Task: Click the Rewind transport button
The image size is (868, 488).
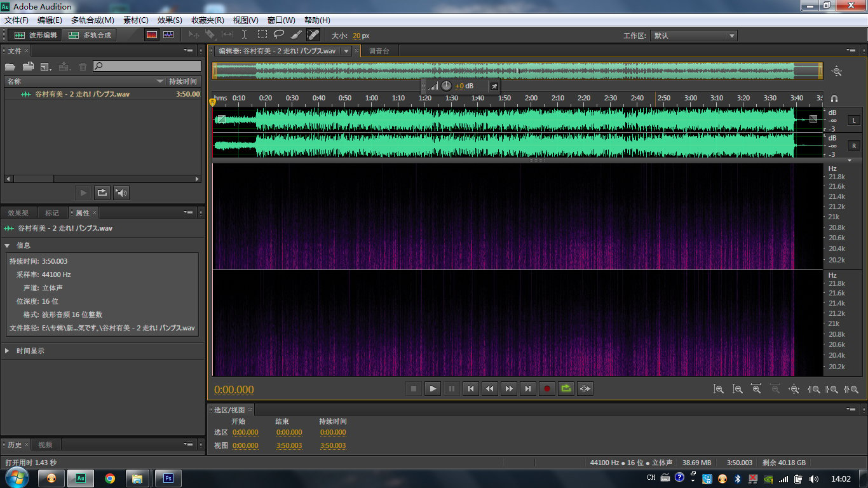Action: (490, 388)
